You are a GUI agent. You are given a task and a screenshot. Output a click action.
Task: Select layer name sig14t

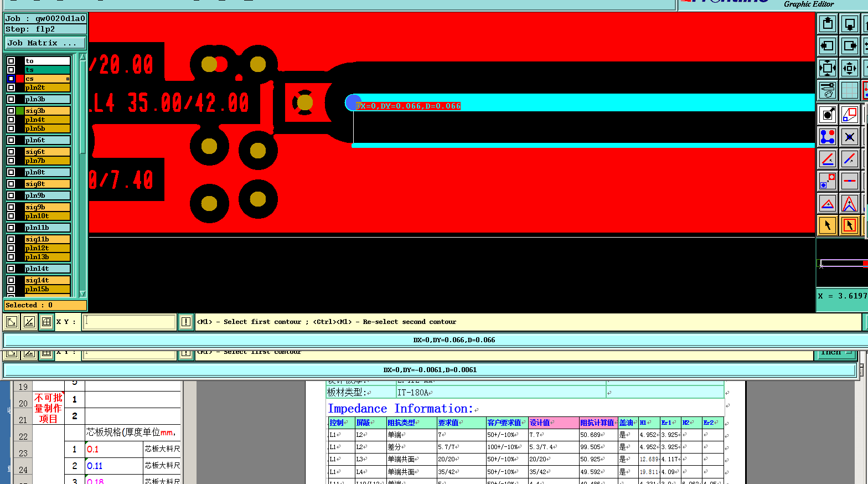[48, 280]
